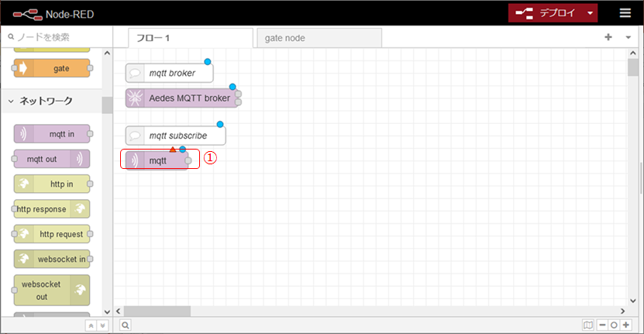Open the Deploy options dropdown arrow
The width and height of the screenshot is (644, 334).
[591, 12]
